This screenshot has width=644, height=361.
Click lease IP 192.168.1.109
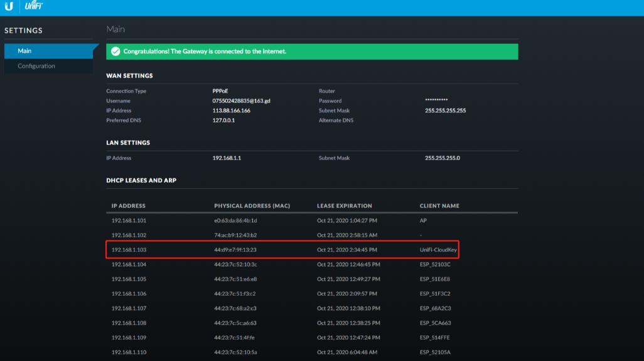coord(129,338)
